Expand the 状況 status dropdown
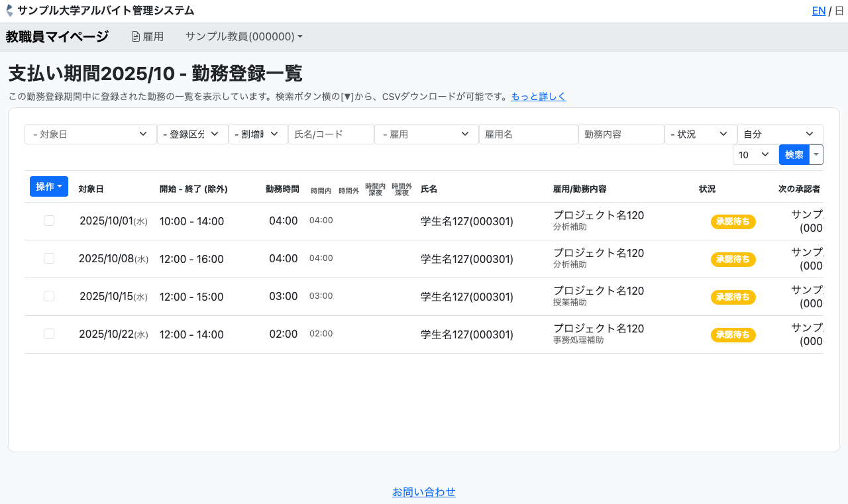This screenshot has height=504, width=848. 700,134
